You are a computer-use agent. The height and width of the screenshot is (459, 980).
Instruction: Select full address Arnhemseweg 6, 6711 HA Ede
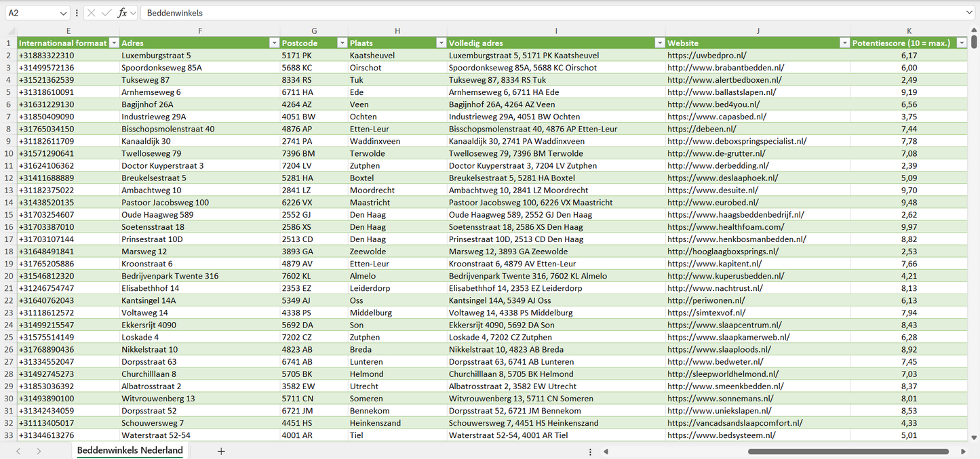coord(556,92)
